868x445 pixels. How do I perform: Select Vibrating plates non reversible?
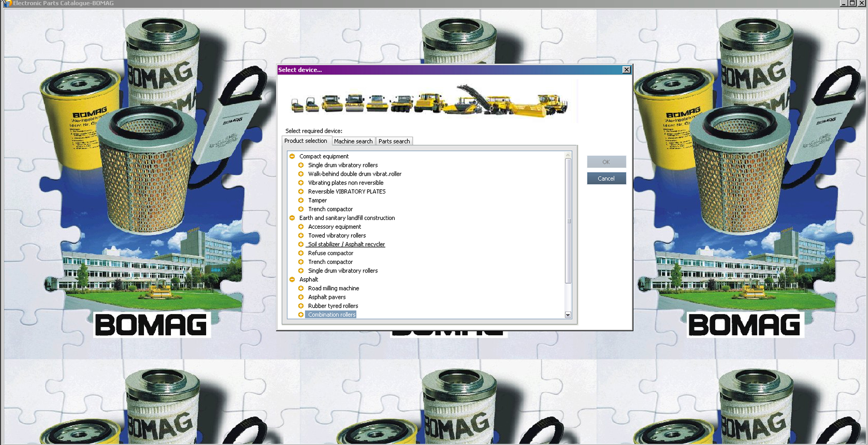(346, 183)
